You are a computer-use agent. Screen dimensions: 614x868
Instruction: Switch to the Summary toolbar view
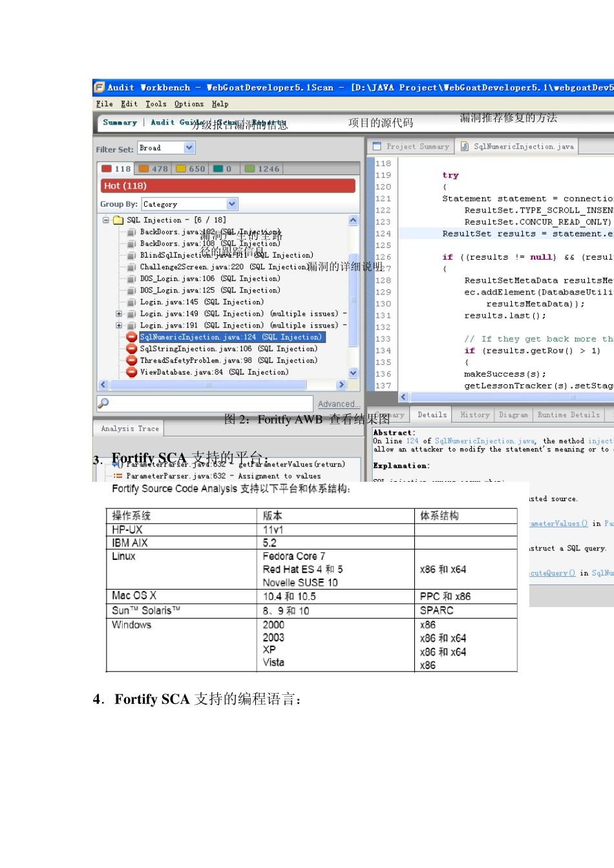(x=120, y=122)
